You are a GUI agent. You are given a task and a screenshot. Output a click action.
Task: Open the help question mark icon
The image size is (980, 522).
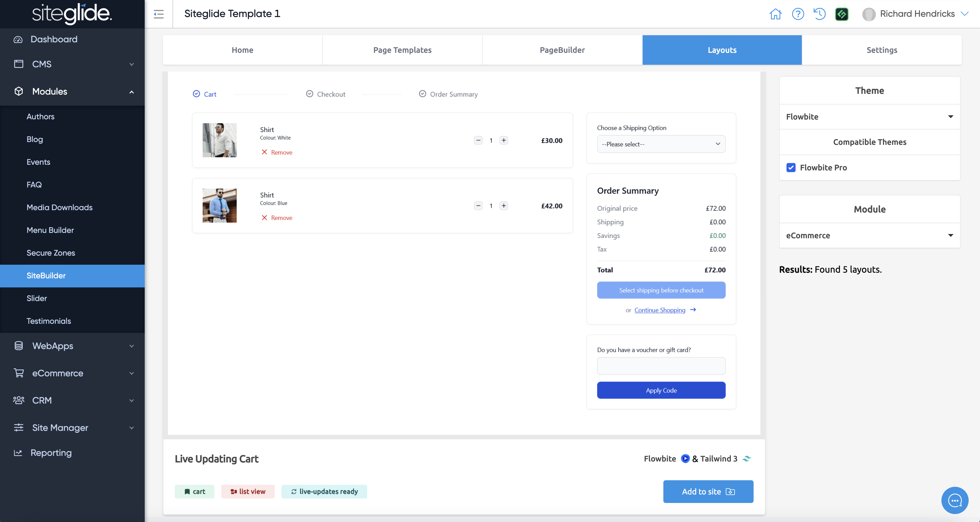[x=798, y=14]
